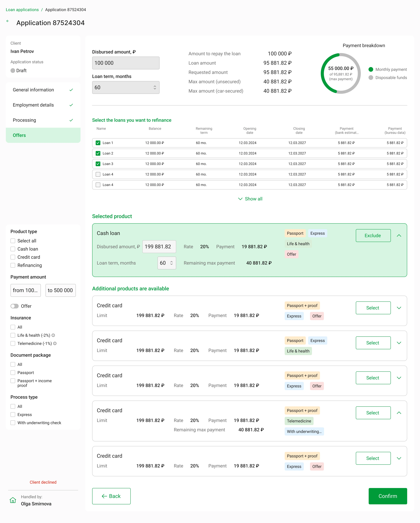This screenshot has height=523, width=420.
Task: Click the top Disbursed amount 100 000 field
Action: (126, 63)
